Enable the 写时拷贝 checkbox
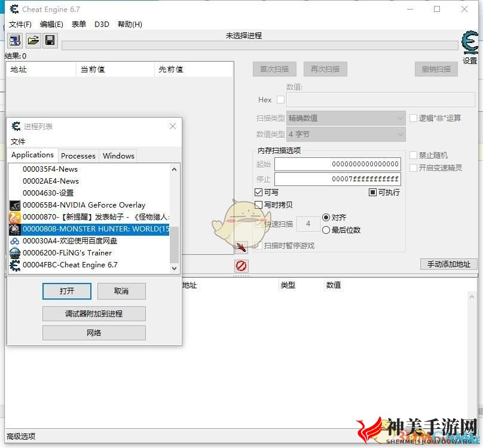The width and height of the screenshot is (483, 448). (x=258, y=205)
